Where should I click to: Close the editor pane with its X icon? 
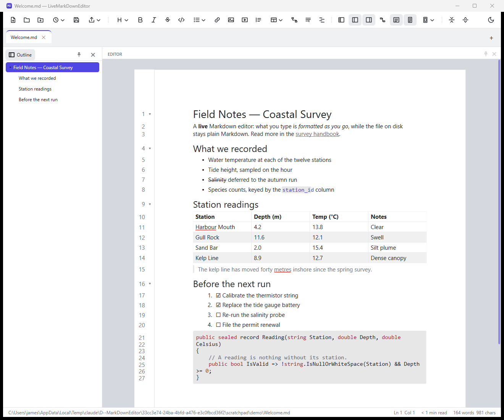tap(494, 54)
